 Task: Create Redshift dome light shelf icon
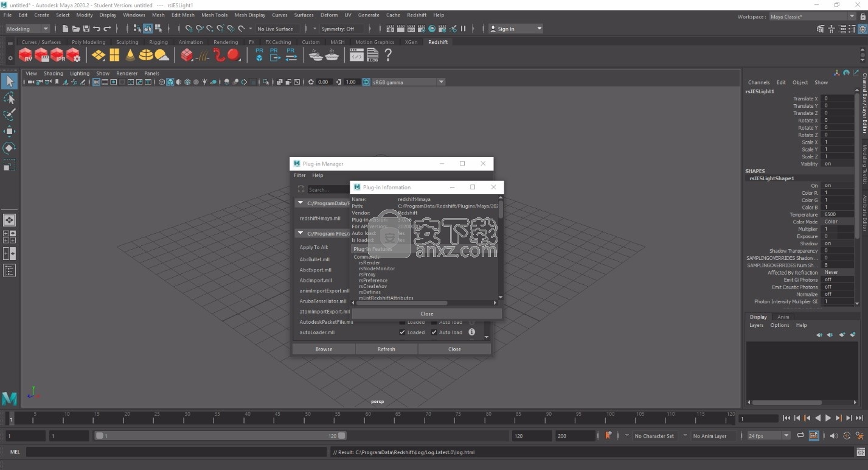coord(146,55)
